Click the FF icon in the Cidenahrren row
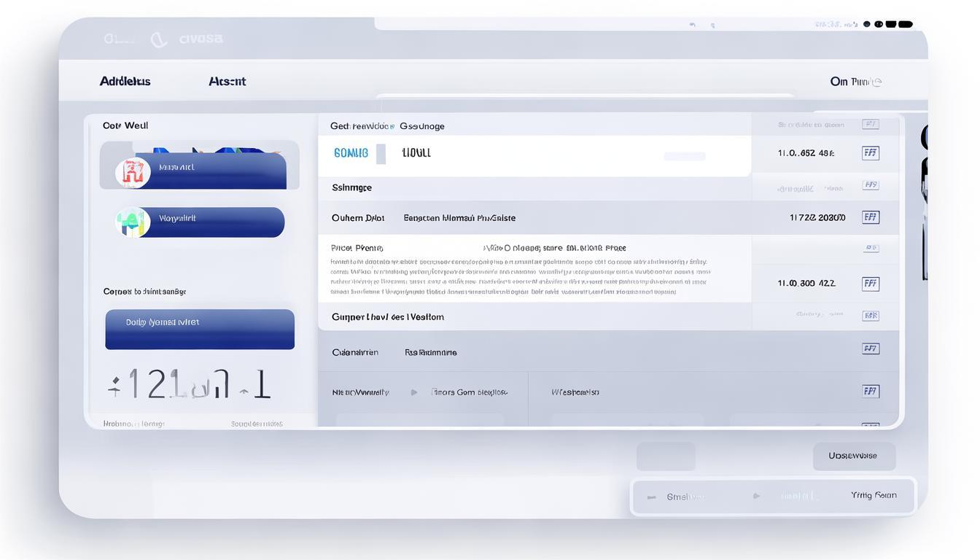Viewport: 980px width, 560px height. tap(870, 349)
